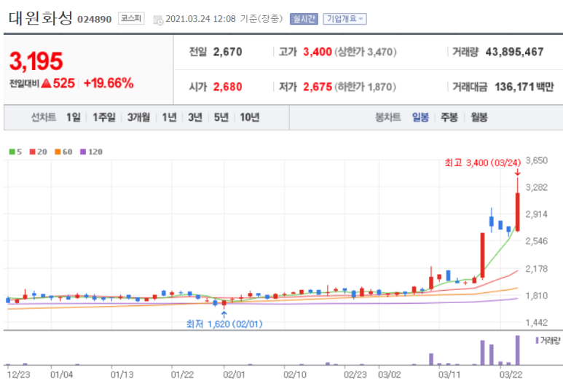
Task: Click the red up-triangle change icon
Action: [46, 83]
